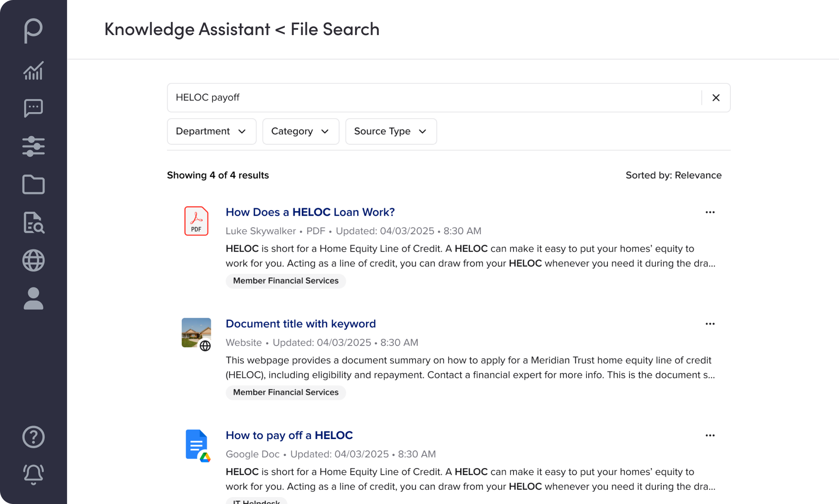Expand the Source Type filter dropdown
Screen dimensions: 839x504
pyautogui.click(x=390, y=131)
